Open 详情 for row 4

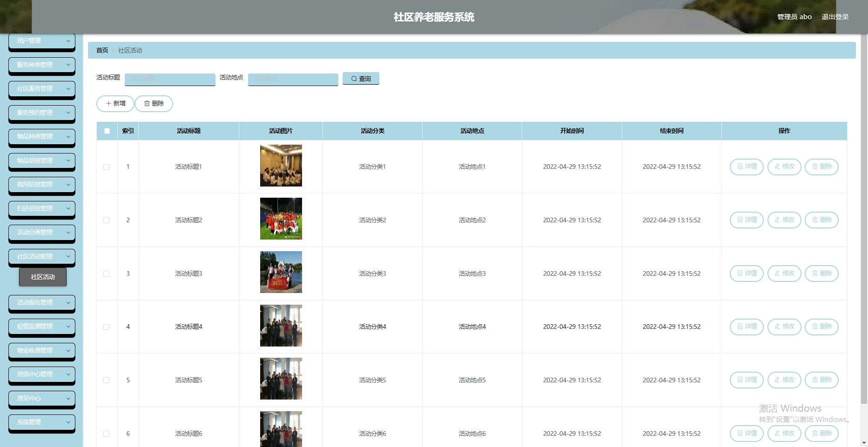pos(747,327)
